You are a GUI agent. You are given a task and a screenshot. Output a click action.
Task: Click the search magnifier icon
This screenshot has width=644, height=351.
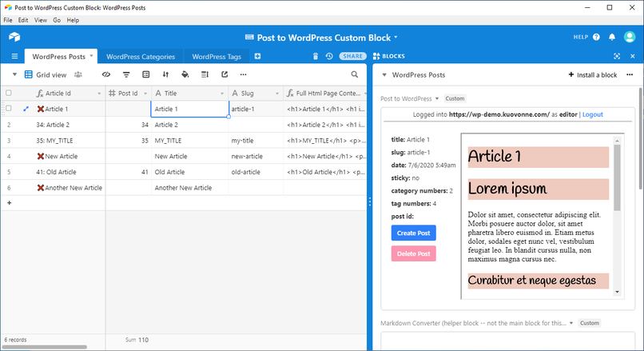355,74
